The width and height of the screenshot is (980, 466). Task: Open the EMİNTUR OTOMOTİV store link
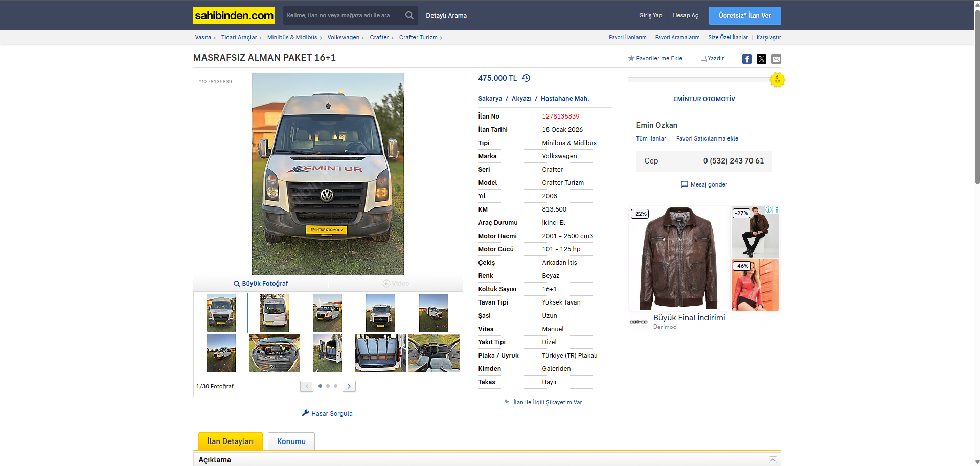[x=704, y=99]
